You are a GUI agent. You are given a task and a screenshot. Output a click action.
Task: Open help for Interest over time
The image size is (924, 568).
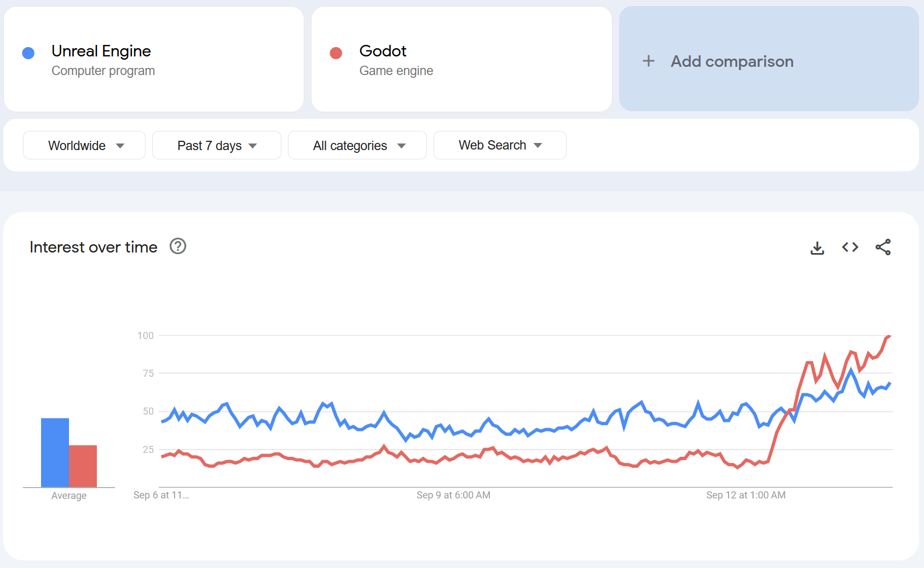[x=178, y=246]
